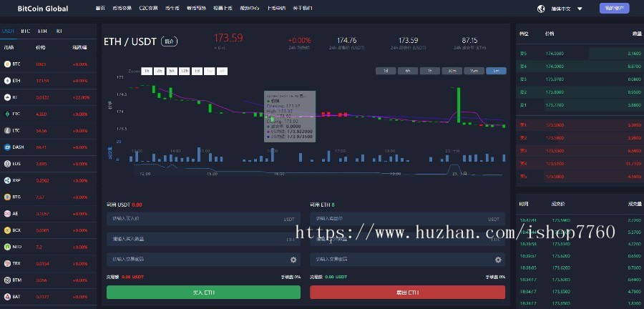
Task: Open the BTC coin icon in market list
Action: pos(7,64)
